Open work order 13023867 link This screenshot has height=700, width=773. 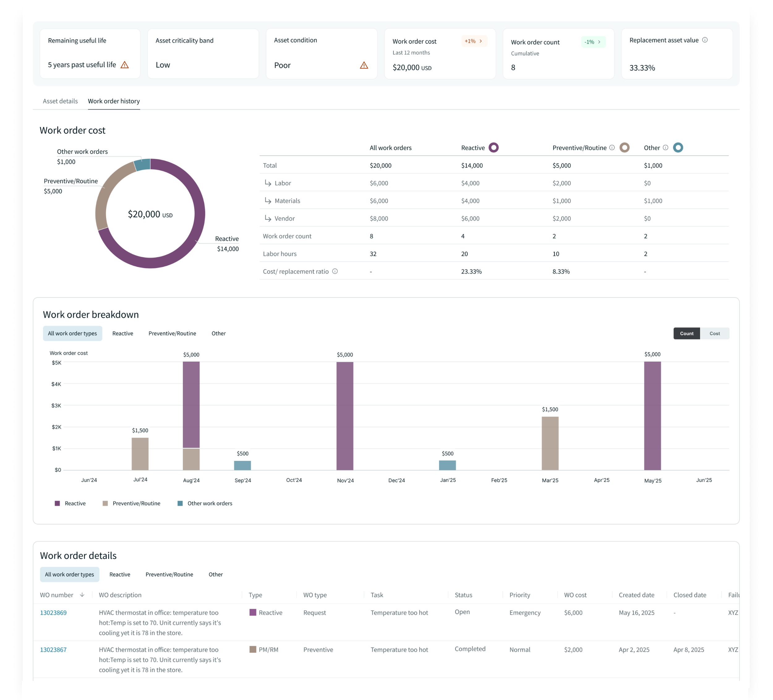[x=53, y=650]
